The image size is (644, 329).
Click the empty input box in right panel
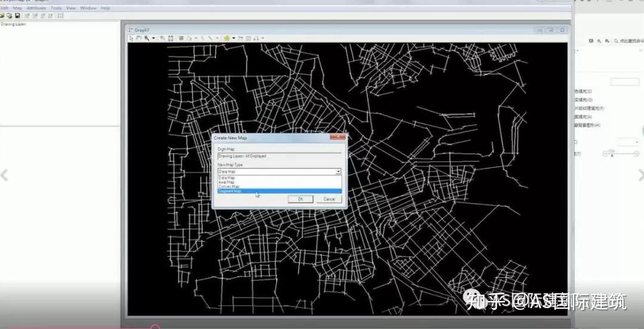[625, 82]
